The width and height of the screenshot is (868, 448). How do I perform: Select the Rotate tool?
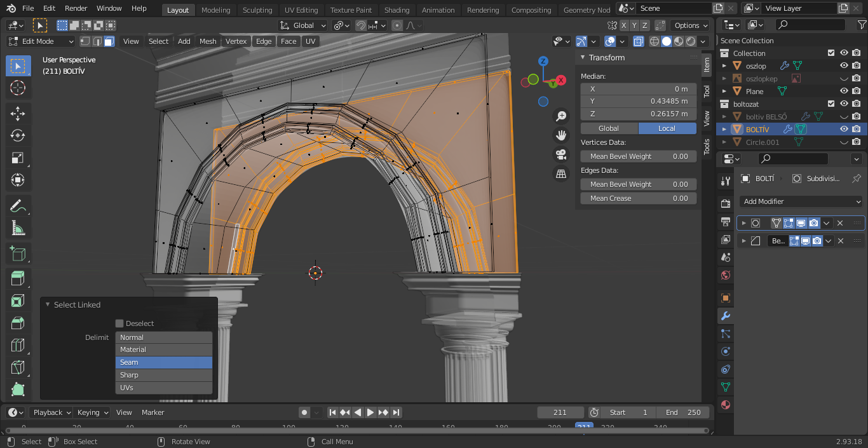(18, 136)
